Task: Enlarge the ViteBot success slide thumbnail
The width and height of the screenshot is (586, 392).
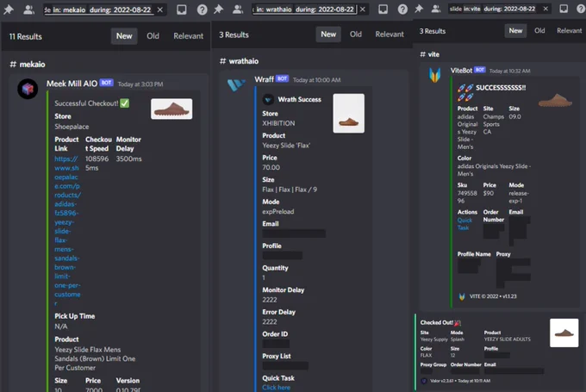Action: coord(555,101)
